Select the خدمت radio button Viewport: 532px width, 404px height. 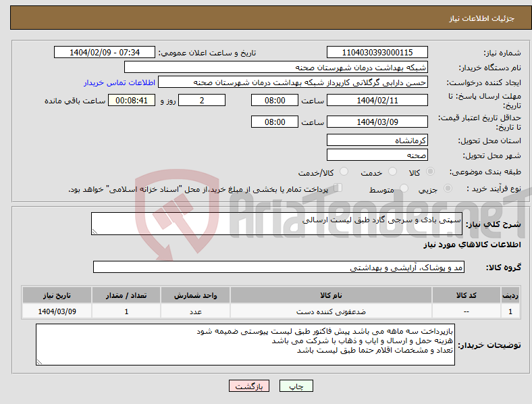[392, 172]
